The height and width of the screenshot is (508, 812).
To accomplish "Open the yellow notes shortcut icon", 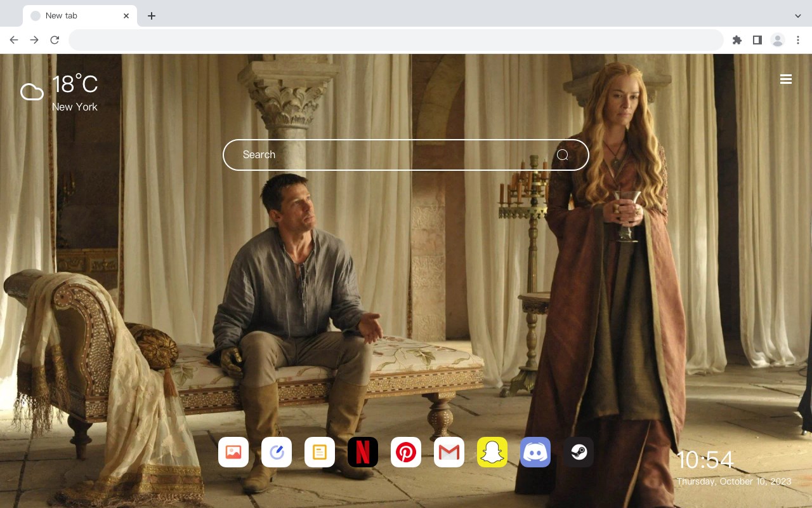I will click(x=320, y=452).
